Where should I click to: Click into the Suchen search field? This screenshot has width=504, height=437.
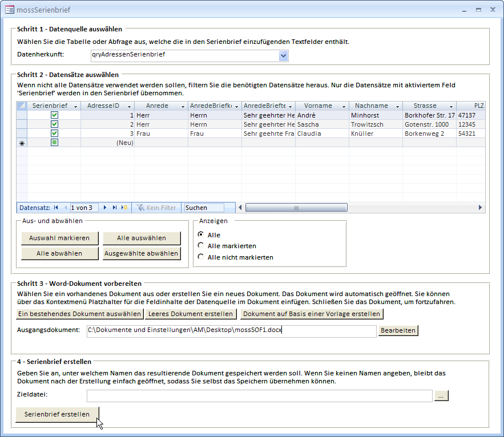(203, 208)
